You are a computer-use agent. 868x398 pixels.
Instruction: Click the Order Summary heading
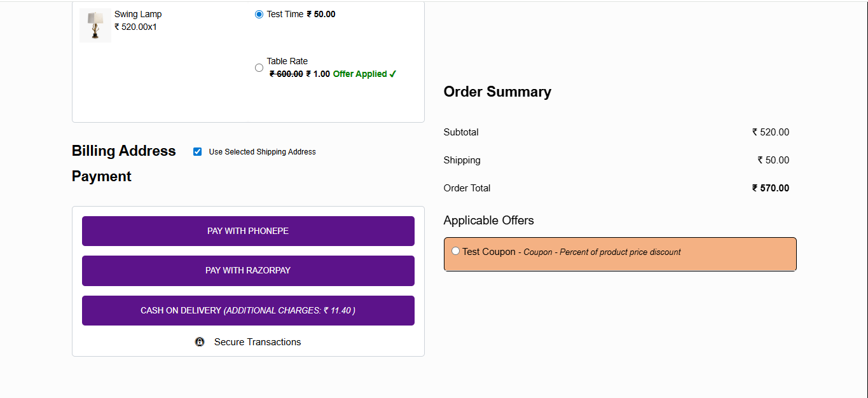click(497, 92)
